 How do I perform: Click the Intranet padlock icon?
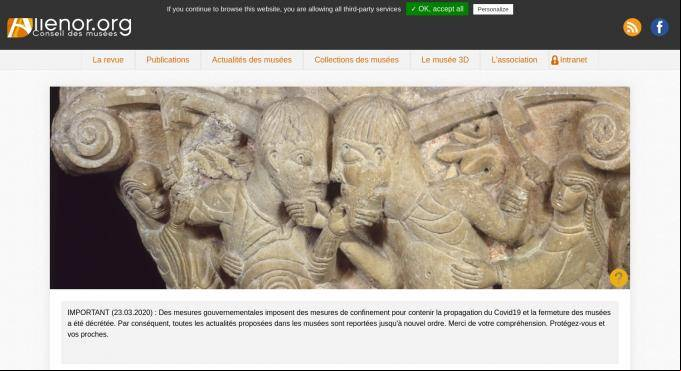554,60
